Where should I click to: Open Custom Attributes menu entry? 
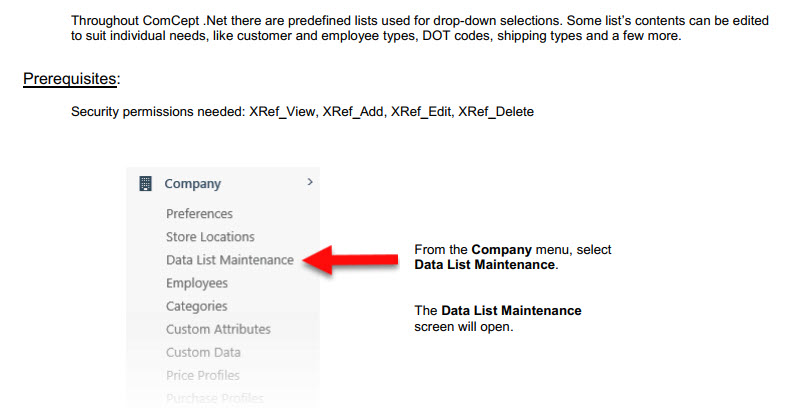218,329
